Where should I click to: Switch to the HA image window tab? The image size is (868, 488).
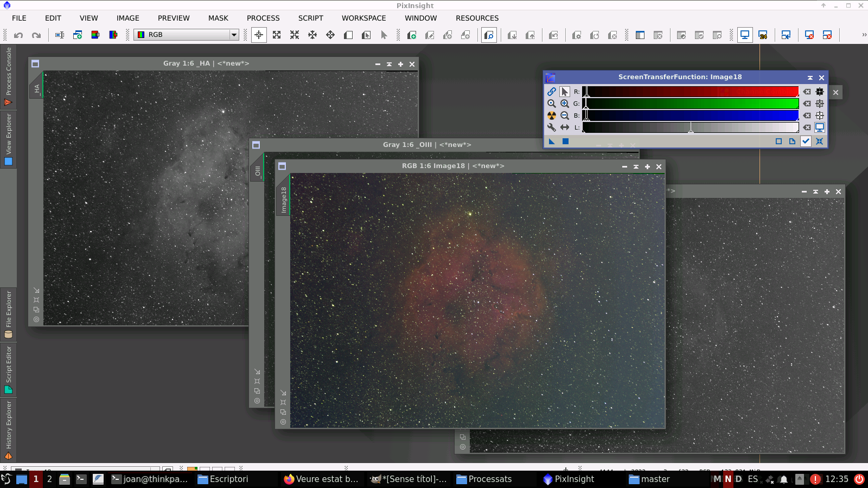click(36, 87)
